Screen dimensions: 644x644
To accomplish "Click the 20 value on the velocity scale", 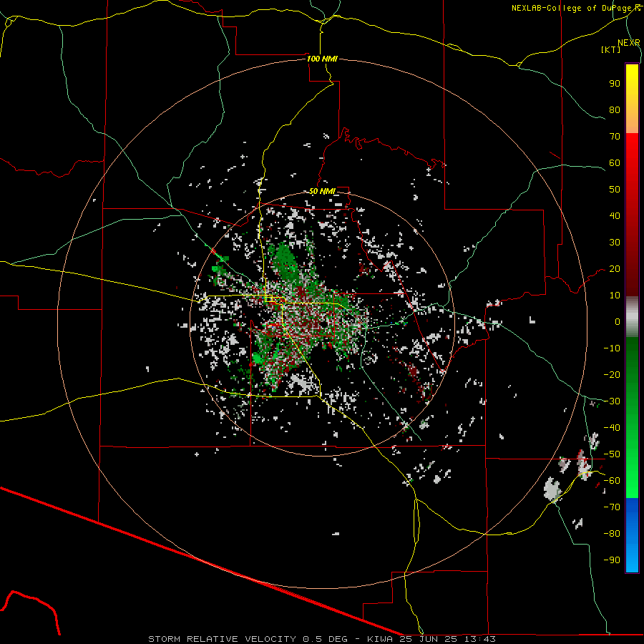I will (x=615, y=268).
